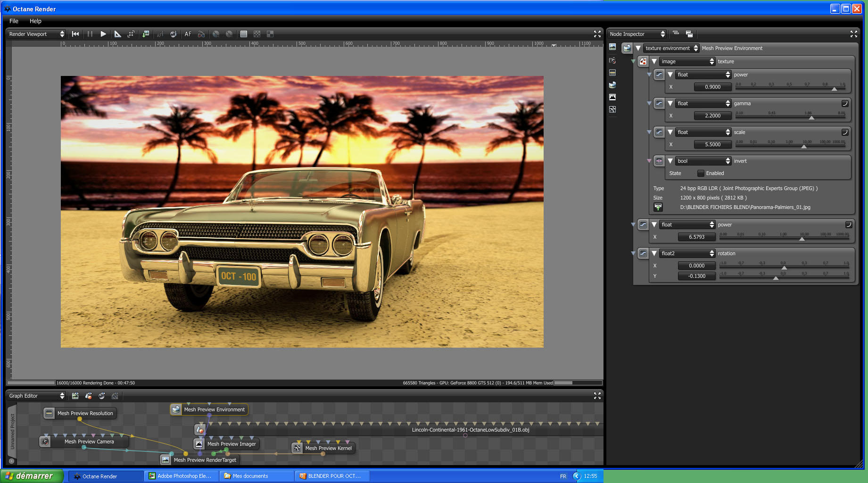
Task: Open the démarrer Start button
Action: tap(32, 476)
